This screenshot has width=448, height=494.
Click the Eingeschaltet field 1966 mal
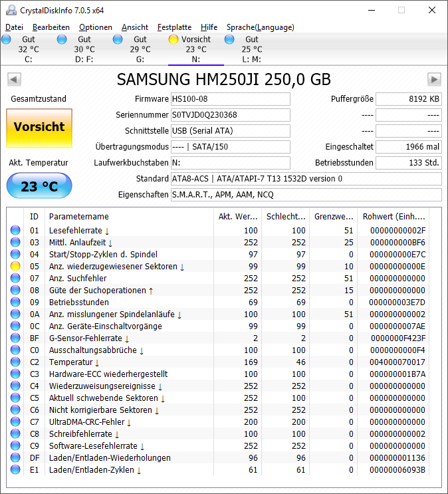click(409, 147)
